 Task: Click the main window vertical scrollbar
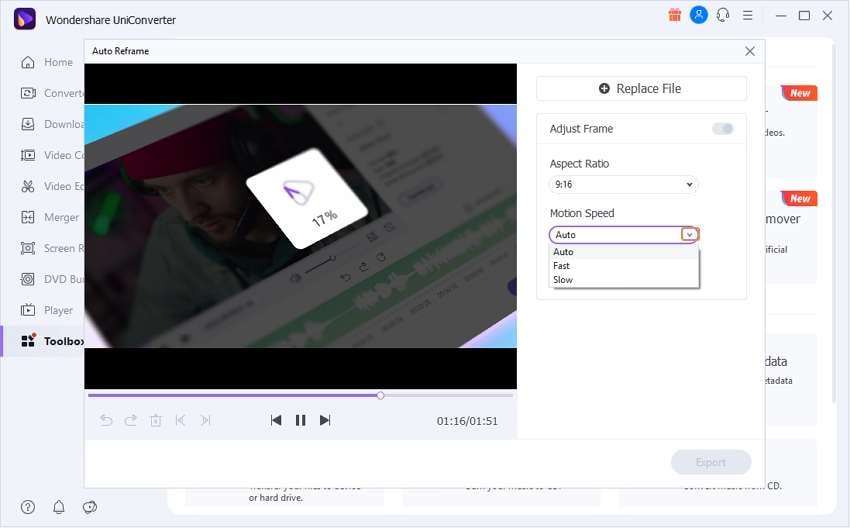pyautogui.click(x=833, y=222)
